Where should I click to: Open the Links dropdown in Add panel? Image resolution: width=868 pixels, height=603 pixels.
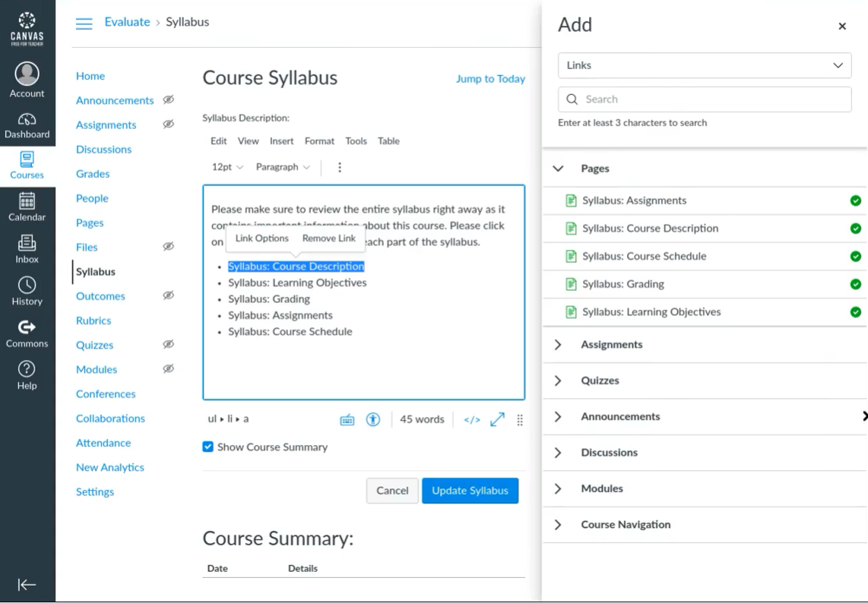click(x=705, y=65)
